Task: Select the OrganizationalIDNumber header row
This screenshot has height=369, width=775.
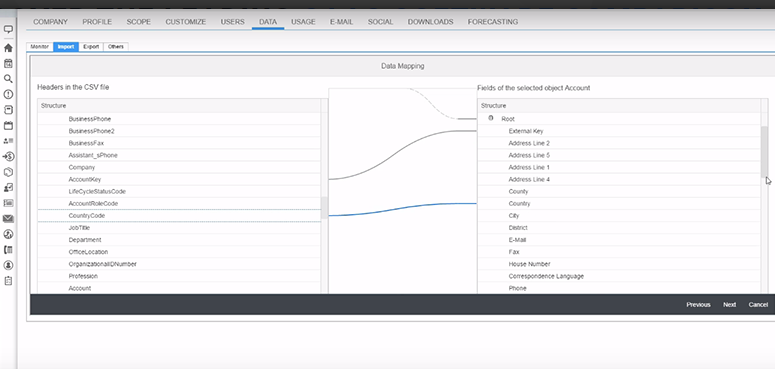Action: click(179, 264)
